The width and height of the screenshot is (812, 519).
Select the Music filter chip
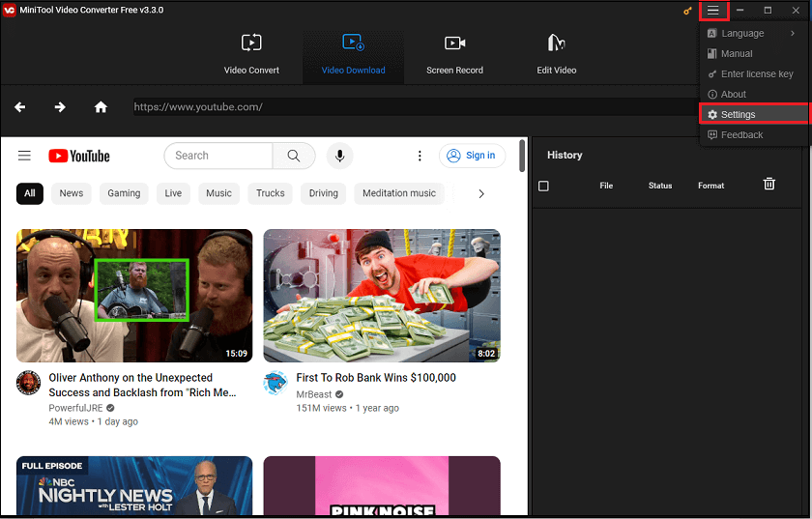click(x=218, y=193)
